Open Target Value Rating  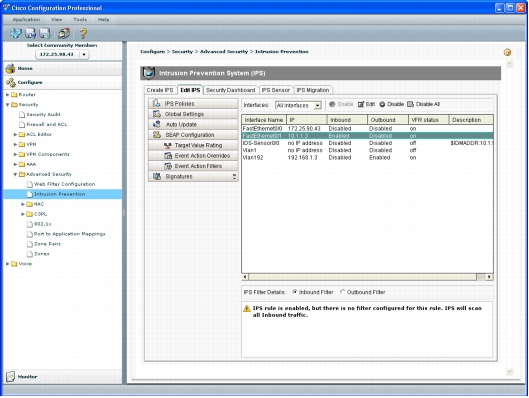point(193,145)
